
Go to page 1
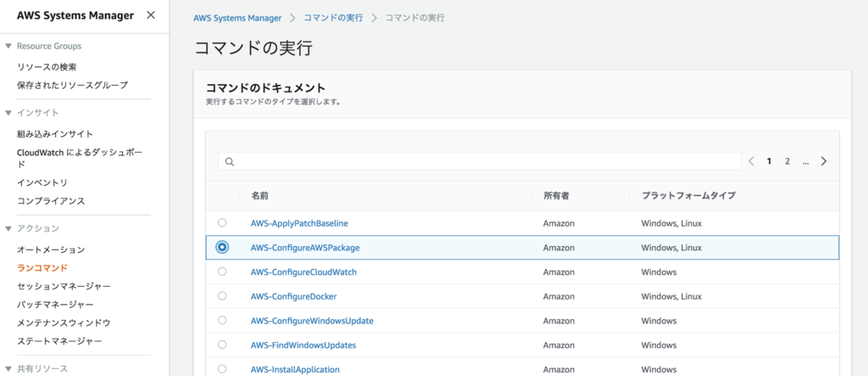point(769,161)
